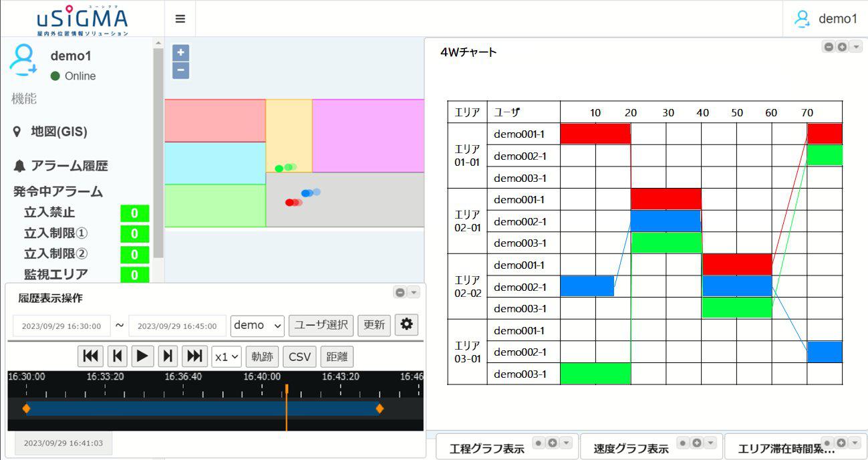Play the history playback

coord(142,356)
